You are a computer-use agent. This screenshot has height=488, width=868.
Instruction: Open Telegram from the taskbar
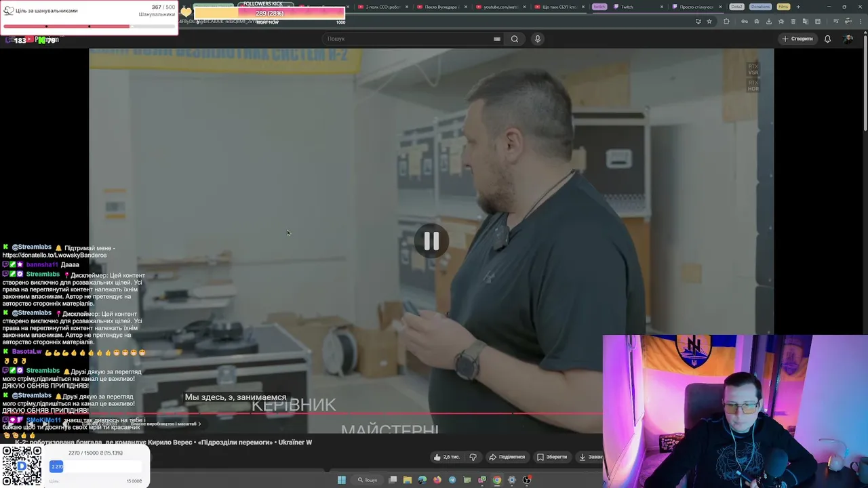[452, 480]
